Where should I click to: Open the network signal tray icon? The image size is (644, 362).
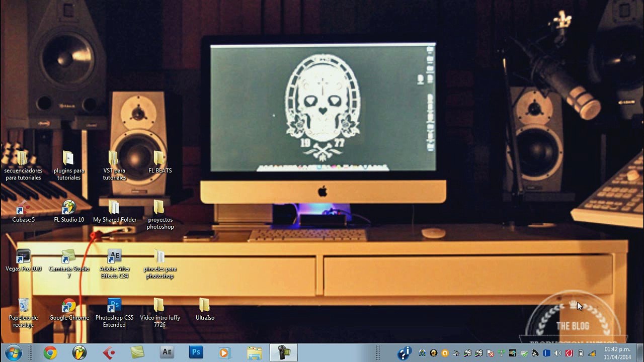592,353
